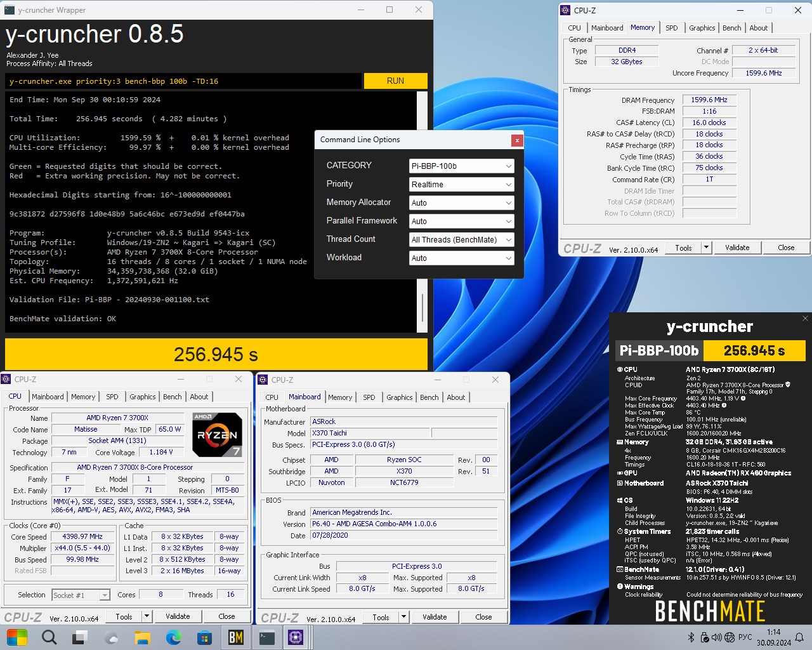Click Validate in Memory CPU-Z window
812x650 pixels.
[737, 248]
